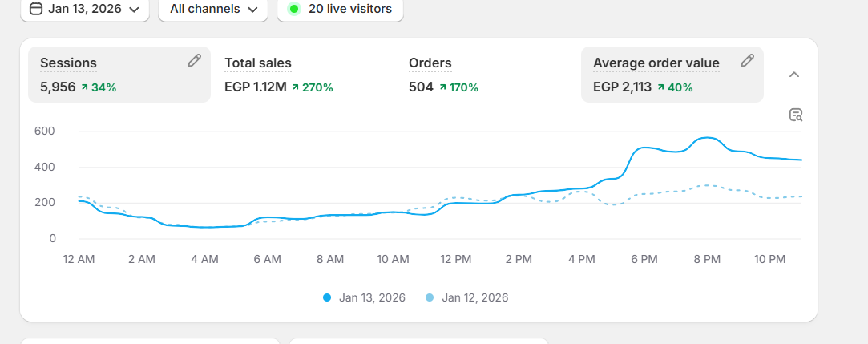Select the Sessions metric tab
868x344 pixels.
(69, 63)
